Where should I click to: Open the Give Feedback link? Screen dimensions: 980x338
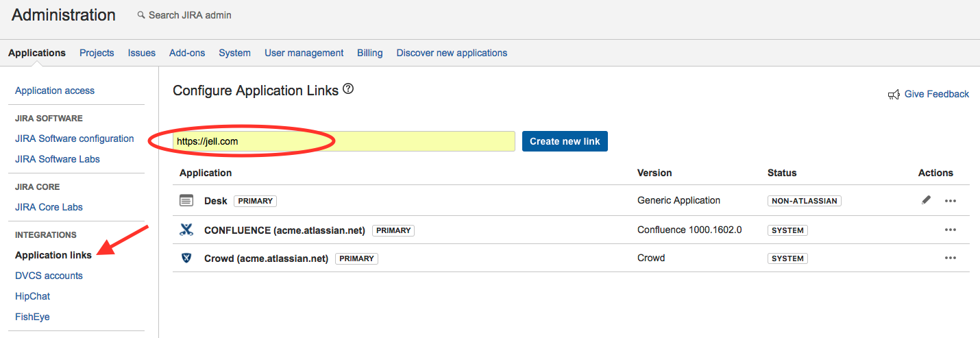tap(936, 94)
